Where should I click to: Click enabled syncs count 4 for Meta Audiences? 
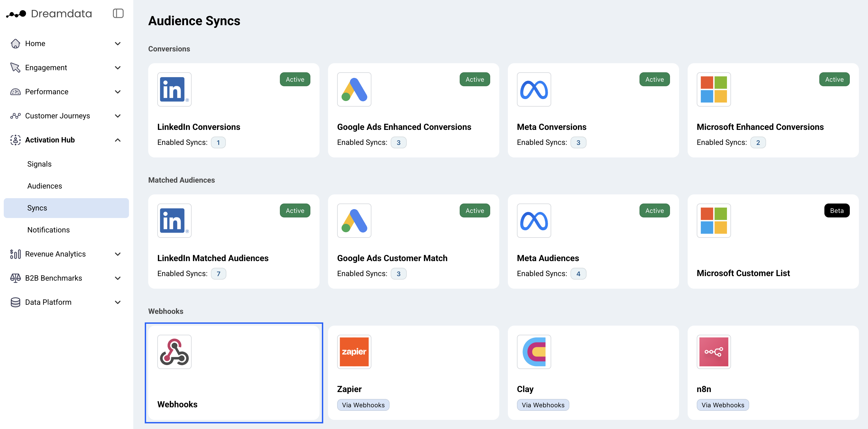pos(578,273)
